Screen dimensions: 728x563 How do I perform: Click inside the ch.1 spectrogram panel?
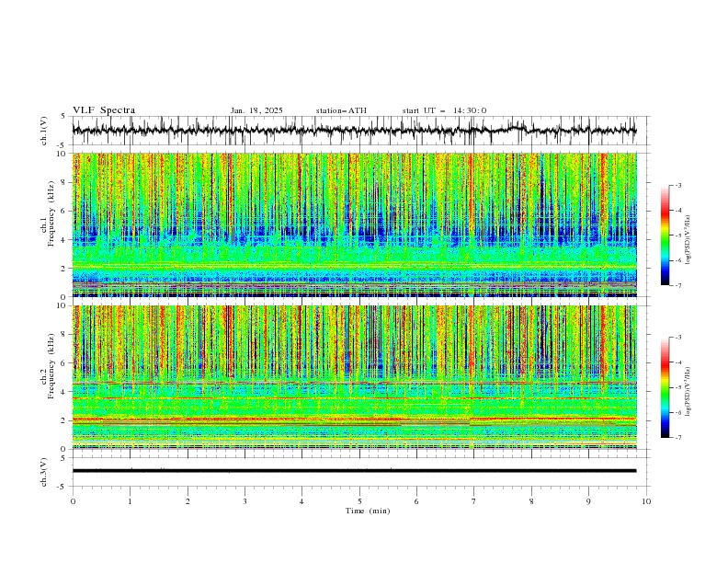click(354, 224)
